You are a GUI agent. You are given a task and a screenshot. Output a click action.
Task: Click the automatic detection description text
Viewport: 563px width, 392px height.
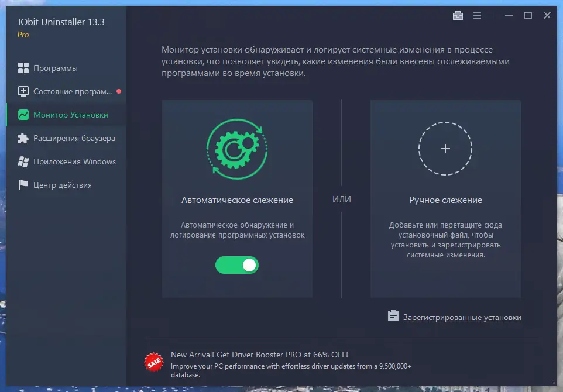pyautogui.click(x=237, y=230)
